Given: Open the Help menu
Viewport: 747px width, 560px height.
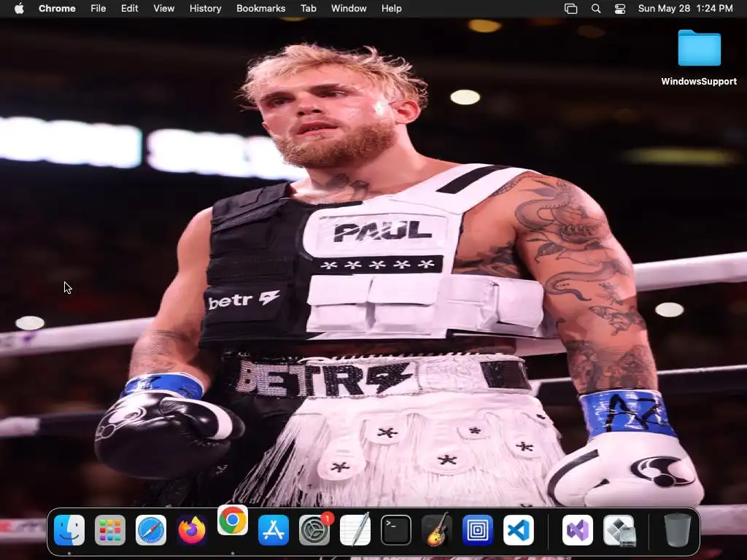Looking at the screenshot, I should 391,9.
